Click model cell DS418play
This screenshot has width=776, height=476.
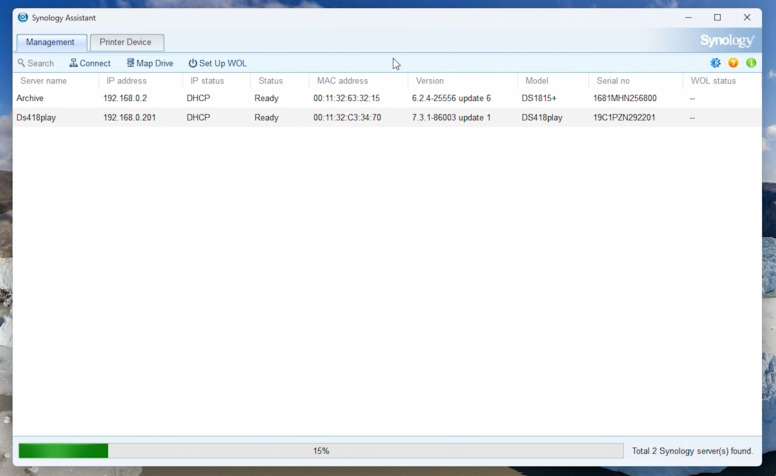tap(542, 118)
